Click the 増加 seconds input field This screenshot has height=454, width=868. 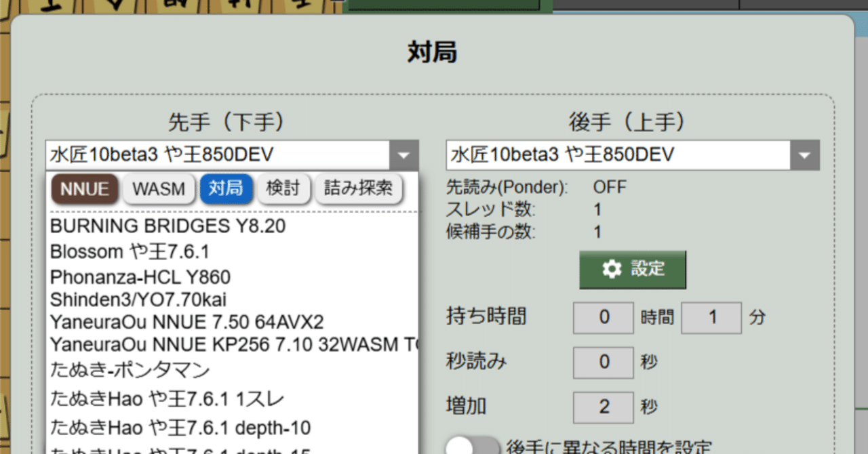(x=603, y=407)
